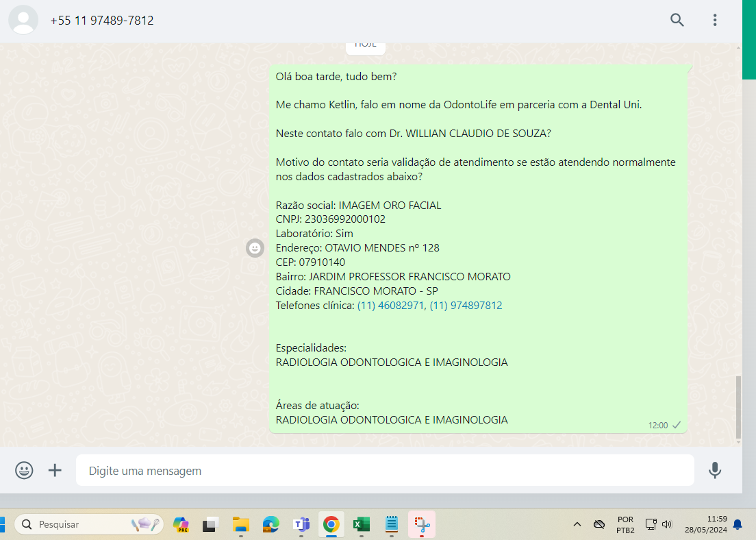Click the 'CNPJ: 23036992000102' line
Screen dimensions: 756x540
click(330, 219)
